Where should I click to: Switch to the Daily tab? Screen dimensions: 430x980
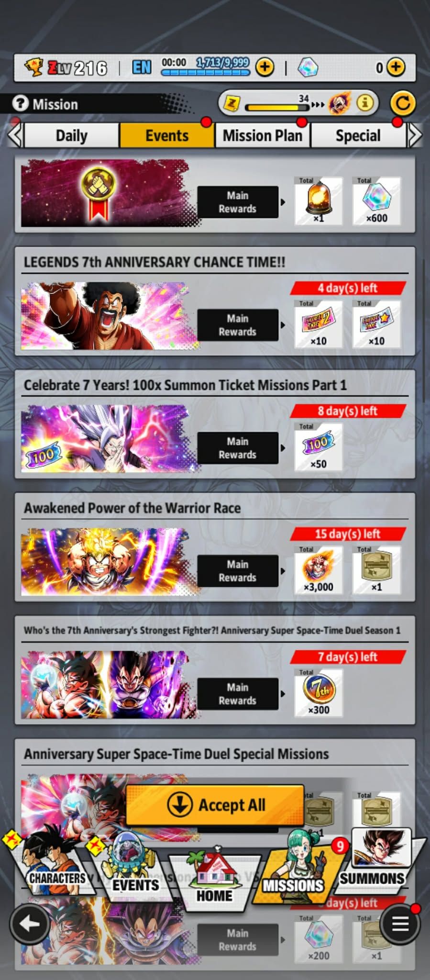point(71,135)
